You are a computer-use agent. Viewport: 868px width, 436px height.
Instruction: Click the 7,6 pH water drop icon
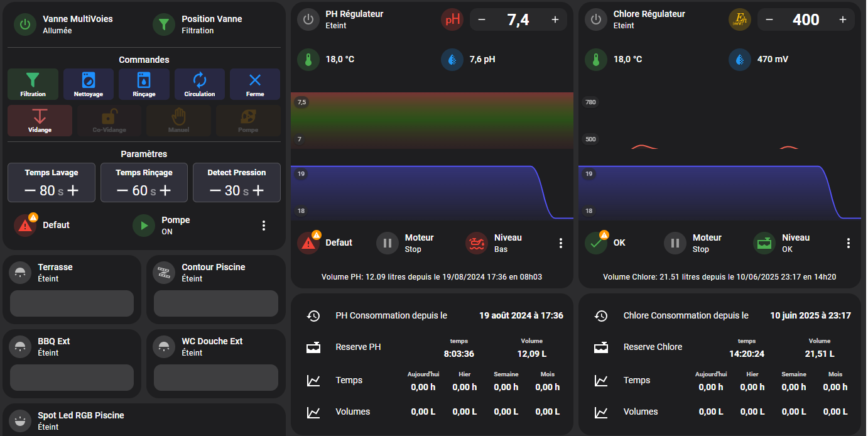452,60
